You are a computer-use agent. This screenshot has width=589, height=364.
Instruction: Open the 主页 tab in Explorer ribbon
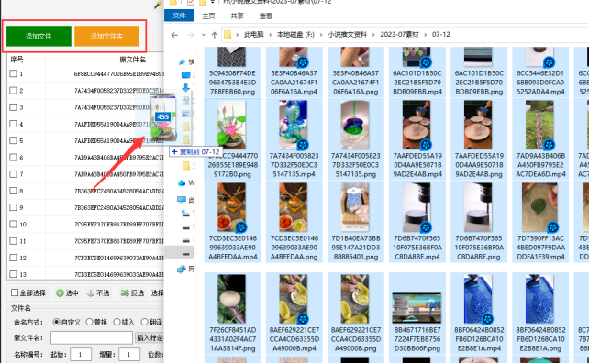[x=208, y=16]
